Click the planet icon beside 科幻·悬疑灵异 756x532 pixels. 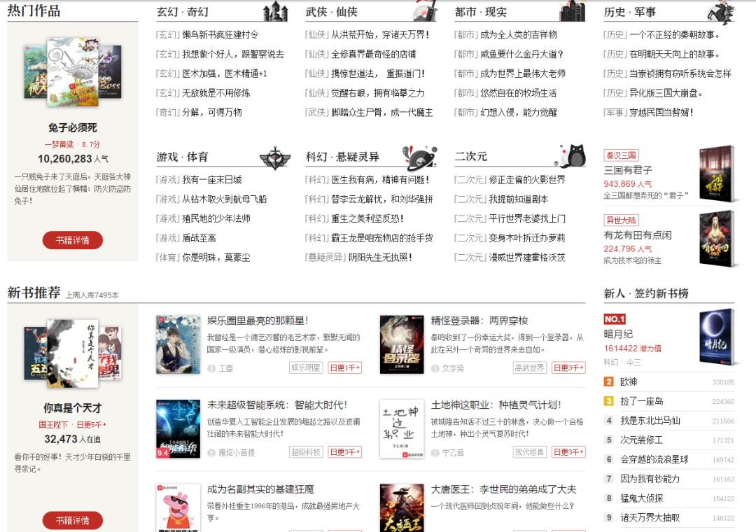point(420,157)
